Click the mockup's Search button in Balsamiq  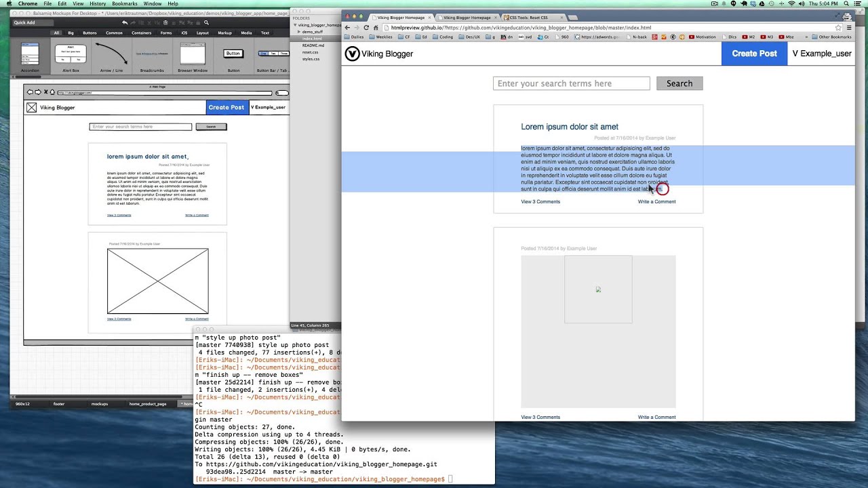(x=211, y=127)
